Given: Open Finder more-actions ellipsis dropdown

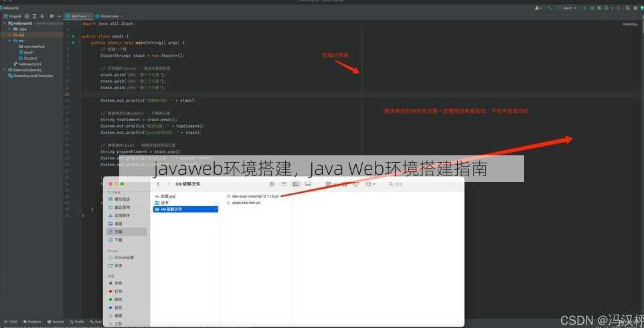Looking at the screenshot, I should pos(370,184).
